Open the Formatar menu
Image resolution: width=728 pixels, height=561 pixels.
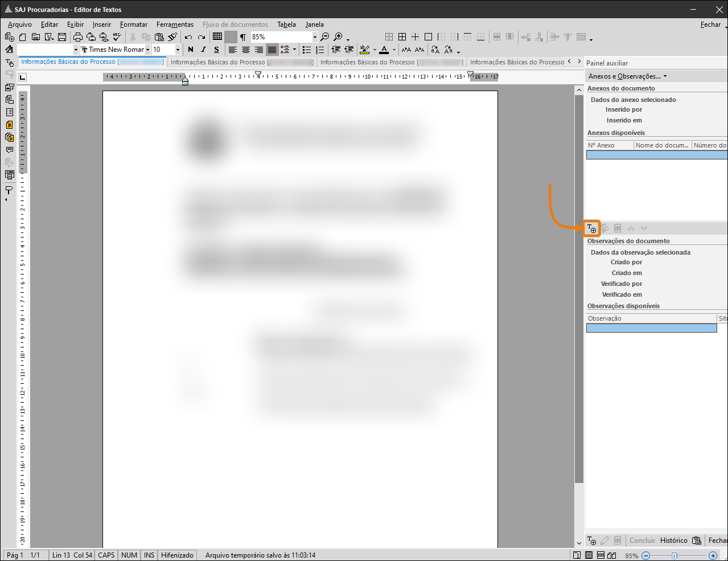pyautogui.click(x=134, y=24)
